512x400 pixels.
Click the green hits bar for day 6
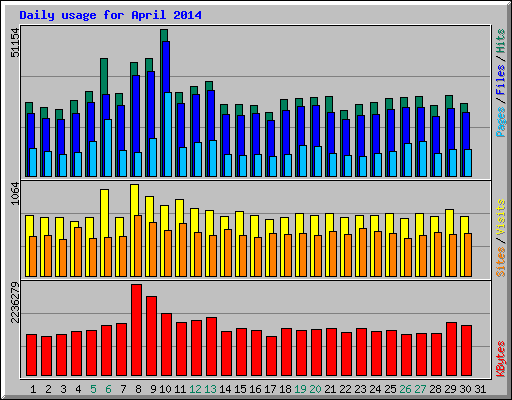[x=104, y=76]
